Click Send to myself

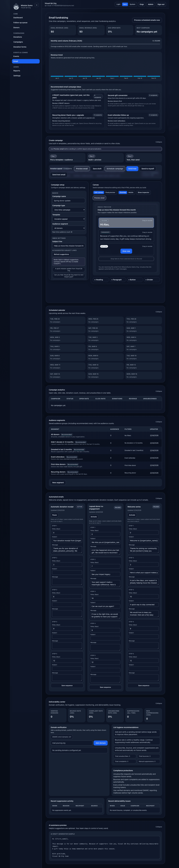pyautogui.click(x=148, y=169)
